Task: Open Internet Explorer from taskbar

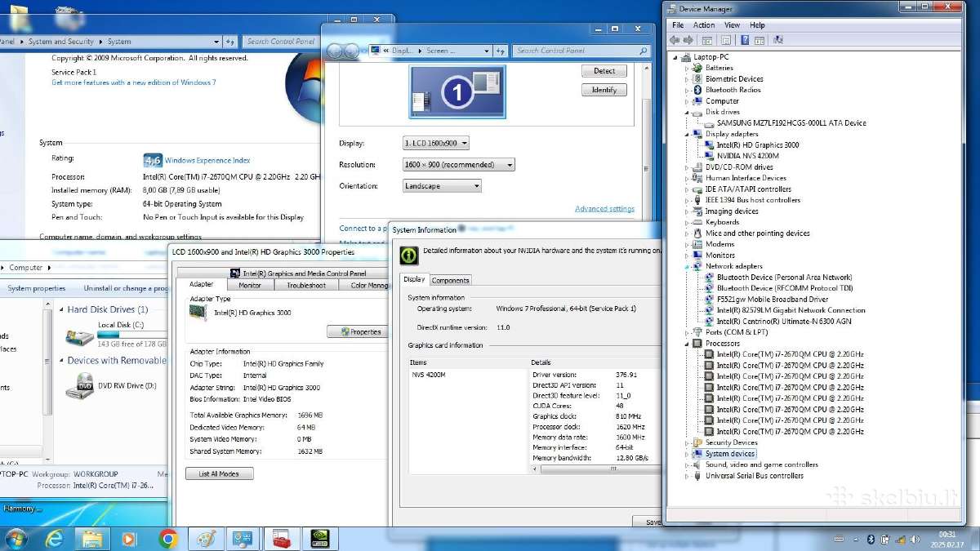Action: click(55, 539)
